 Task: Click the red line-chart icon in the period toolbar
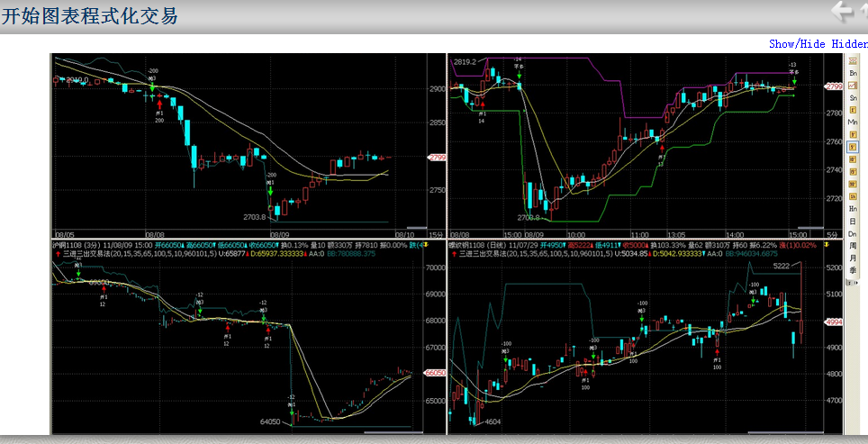point(853,86)
